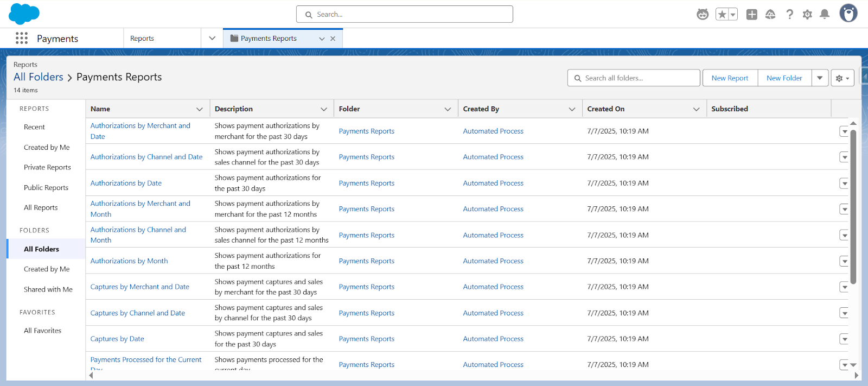Select All Reports in sidebar

[41, 207]
